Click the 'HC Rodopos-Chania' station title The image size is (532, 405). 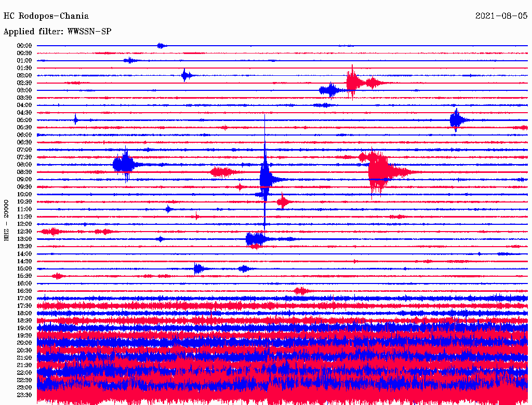click(x=46, y=16)
